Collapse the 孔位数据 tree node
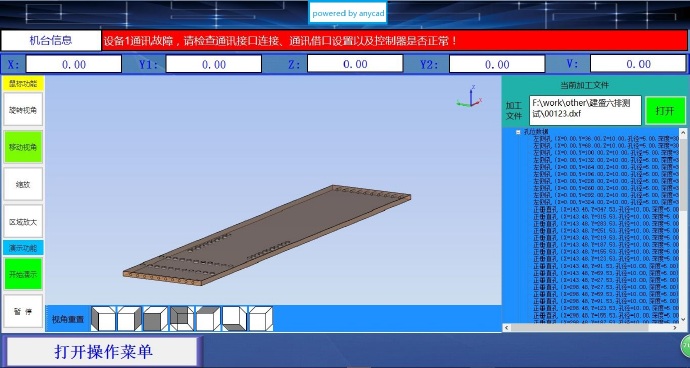Screen dimensions: 690x368 (519, 132)
